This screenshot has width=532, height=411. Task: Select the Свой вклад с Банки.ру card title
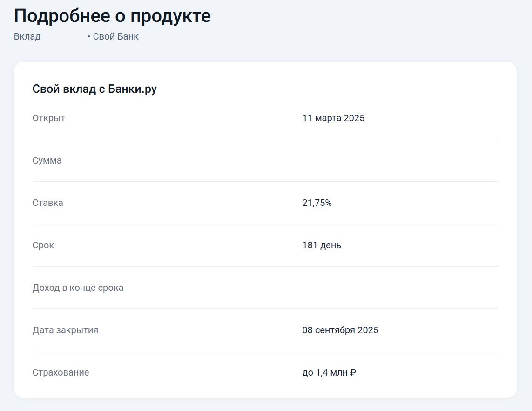point(94,89)
